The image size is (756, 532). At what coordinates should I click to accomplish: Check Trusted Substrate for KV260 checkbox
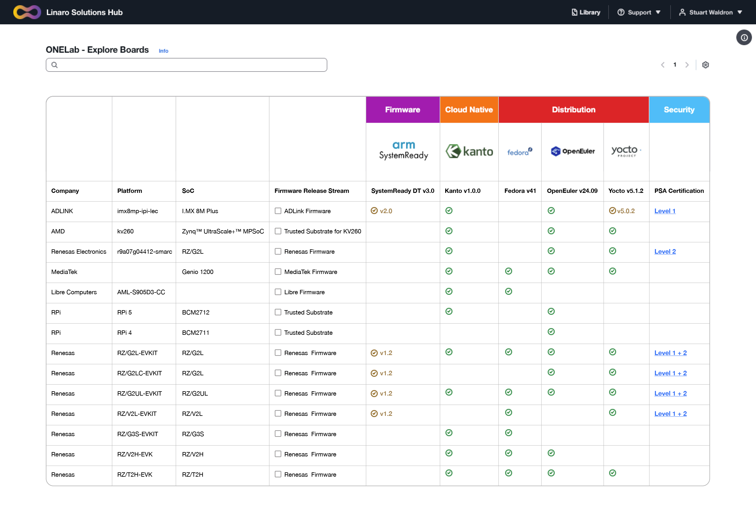278,231
